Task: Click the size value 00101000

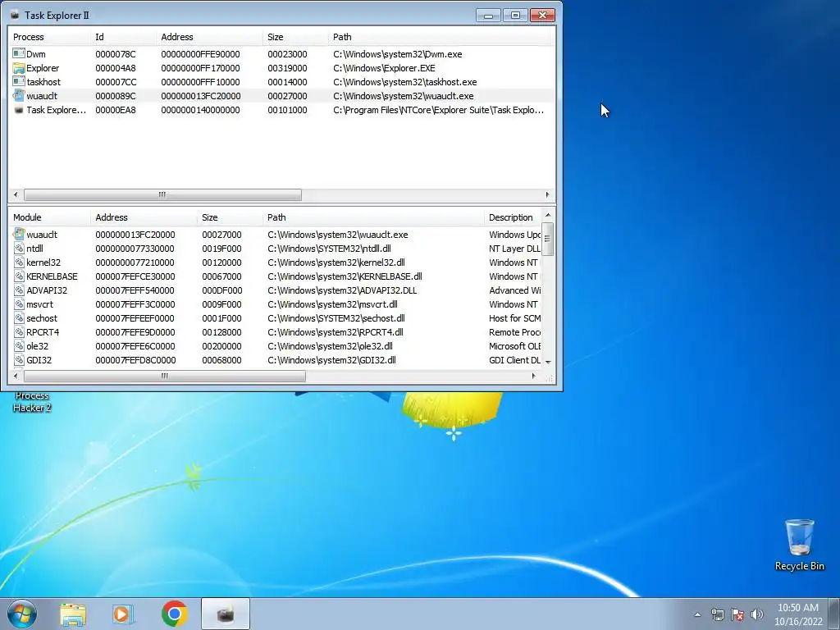Action: (x=287, y=110)
